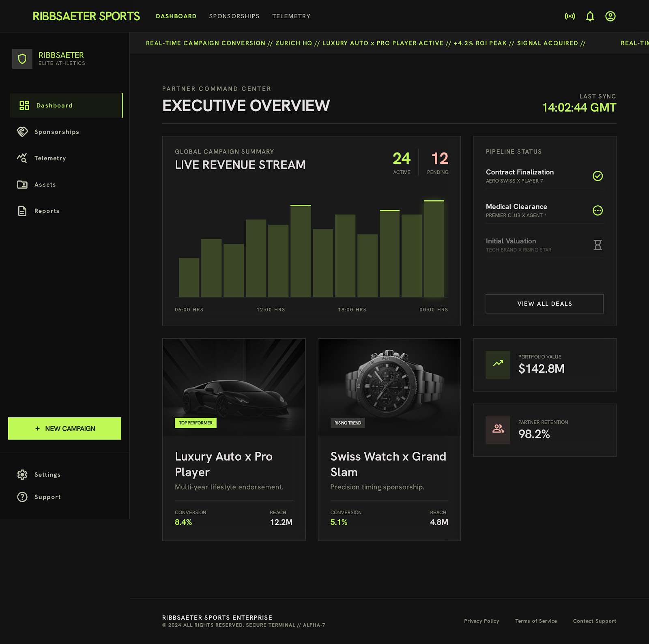Viewport: 649px width, 644px height.
Task: Click the first revenue bar at 06:00
Action: pos(189,278)
